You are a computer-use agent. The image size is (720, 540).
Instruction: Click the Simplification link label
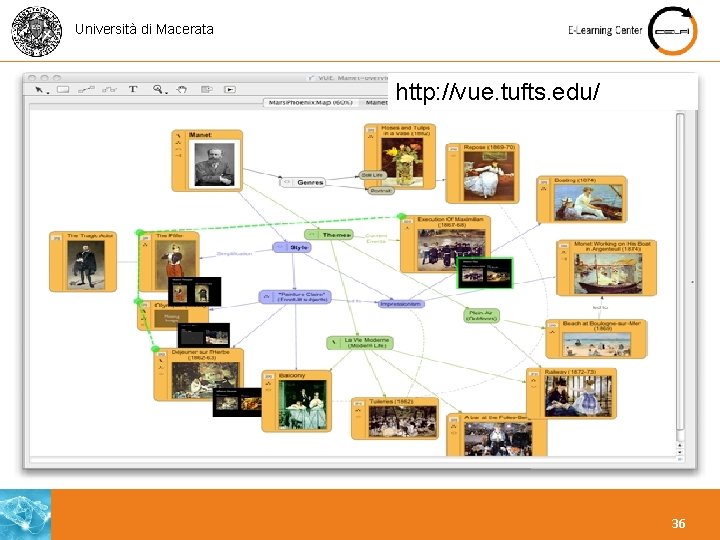[234, 253]
